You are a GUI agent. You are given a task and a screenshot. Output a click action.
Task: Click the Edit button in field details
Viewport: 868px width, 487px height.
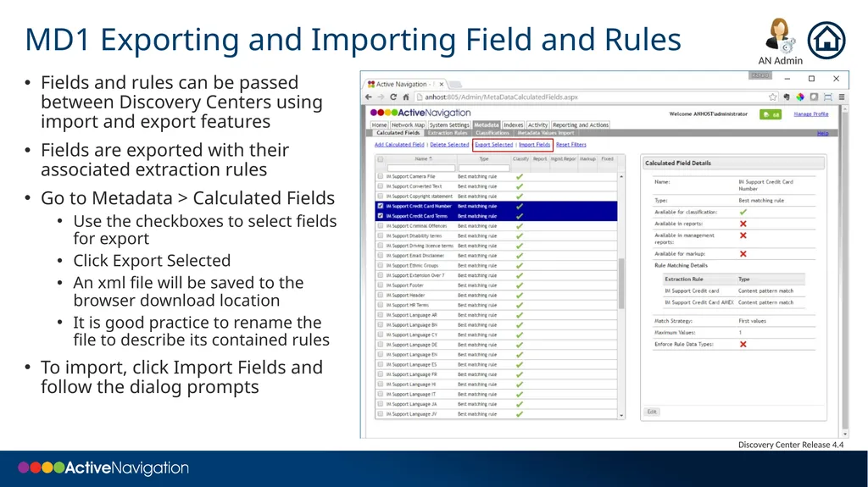[652, 412]
